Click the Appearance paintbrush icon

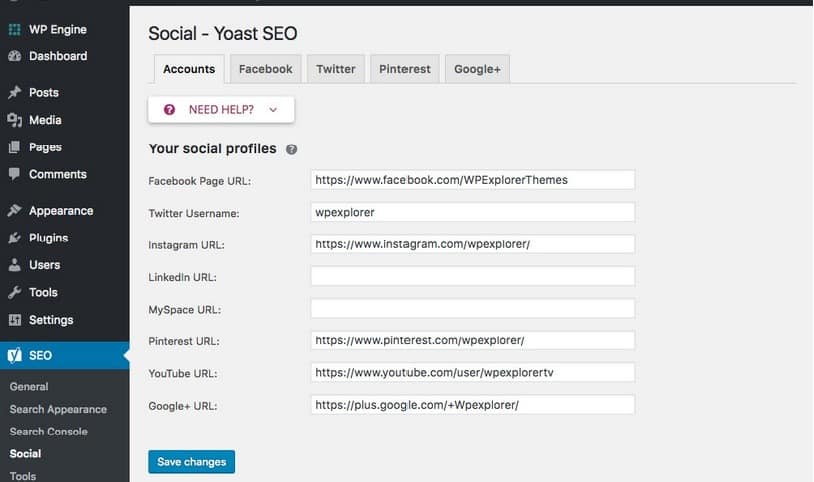(x=15, y=210)
